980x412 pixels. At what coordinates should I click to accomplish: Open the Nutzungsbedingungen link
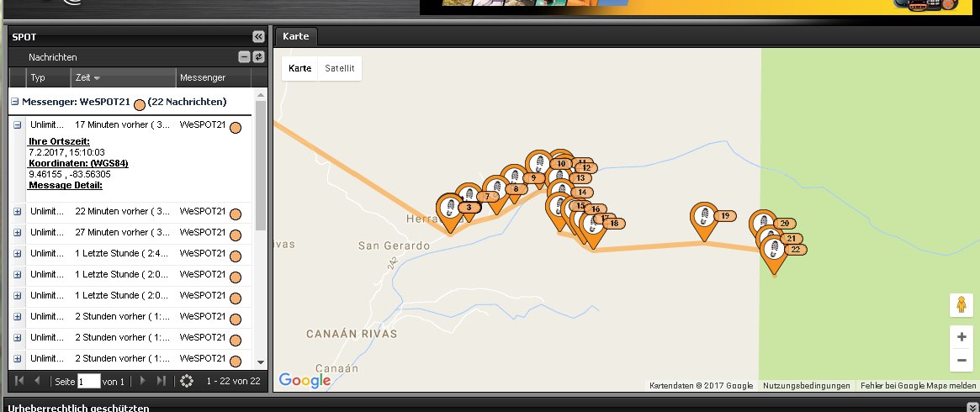[806, 386]
